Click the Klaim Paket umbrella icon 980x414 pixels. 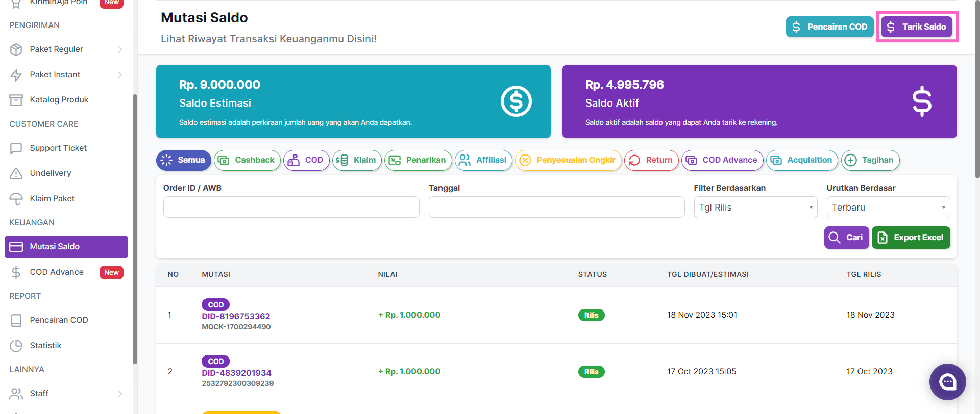pos(16,199)
